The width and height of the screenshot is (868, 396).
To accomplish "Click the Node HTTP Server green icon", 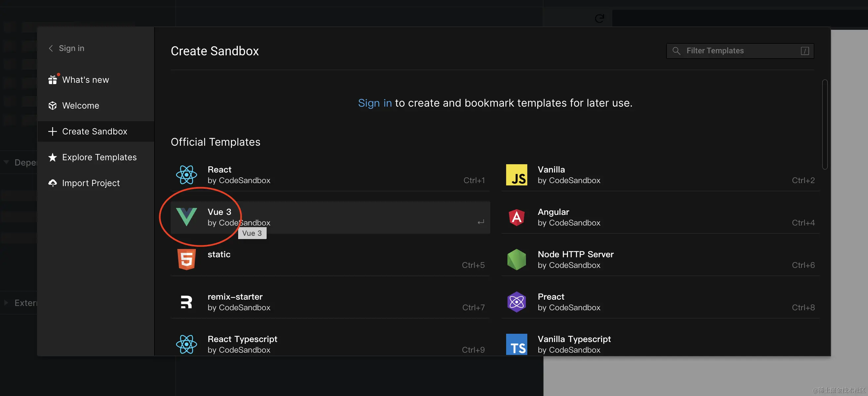I will (516, 259).
